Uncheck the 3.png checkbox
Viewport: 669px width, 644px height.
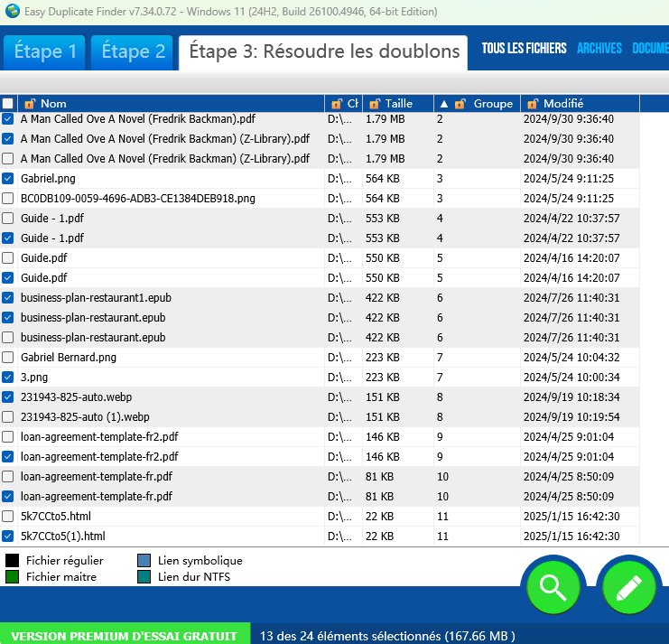[x=8, y=378]
